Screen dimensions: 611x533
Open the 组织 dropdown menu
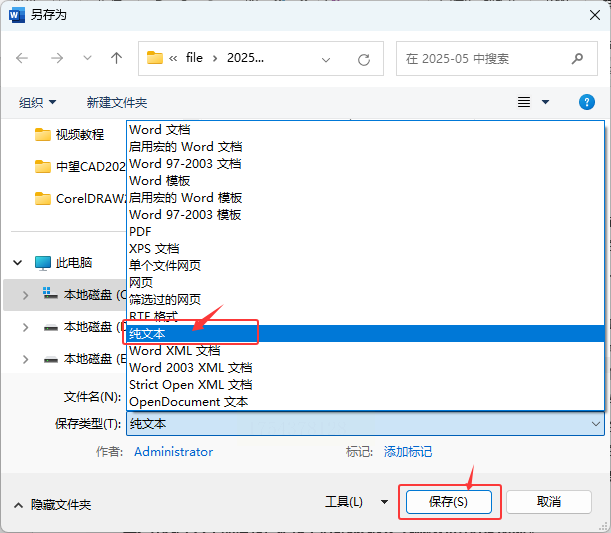point(37,102)
